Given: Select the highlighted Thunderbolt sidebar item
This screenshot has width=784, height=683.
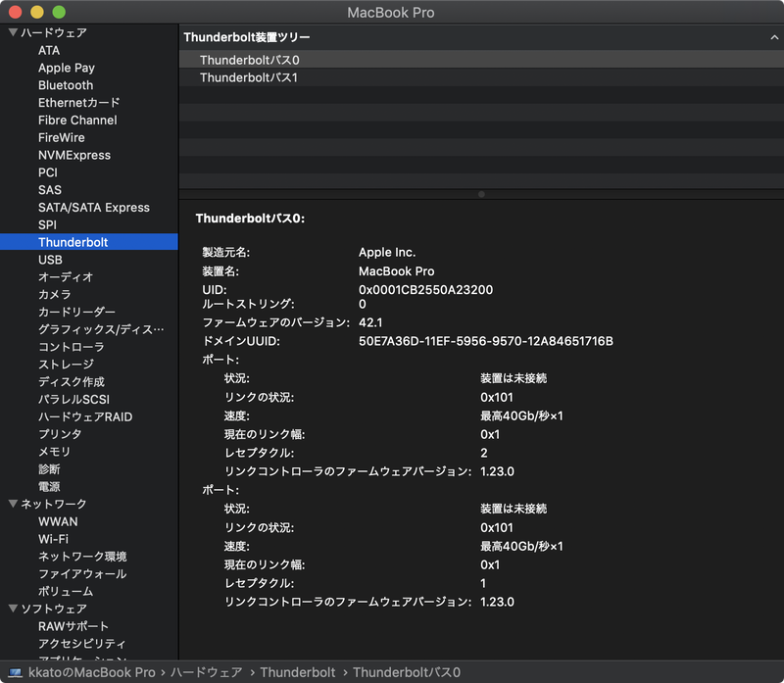Looking at the screenshot, I should 89,242.
